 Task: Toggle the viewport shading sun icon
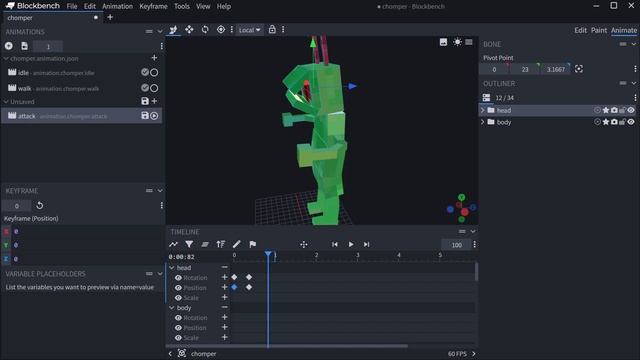(x=457, y=42)
